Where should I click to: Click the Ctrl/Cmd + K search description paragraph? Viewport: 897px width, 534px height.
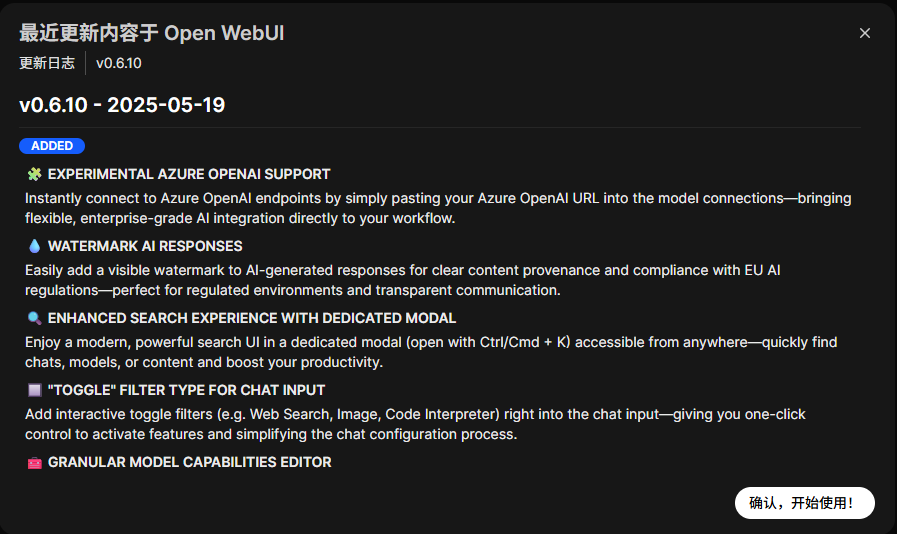(430, 352)
